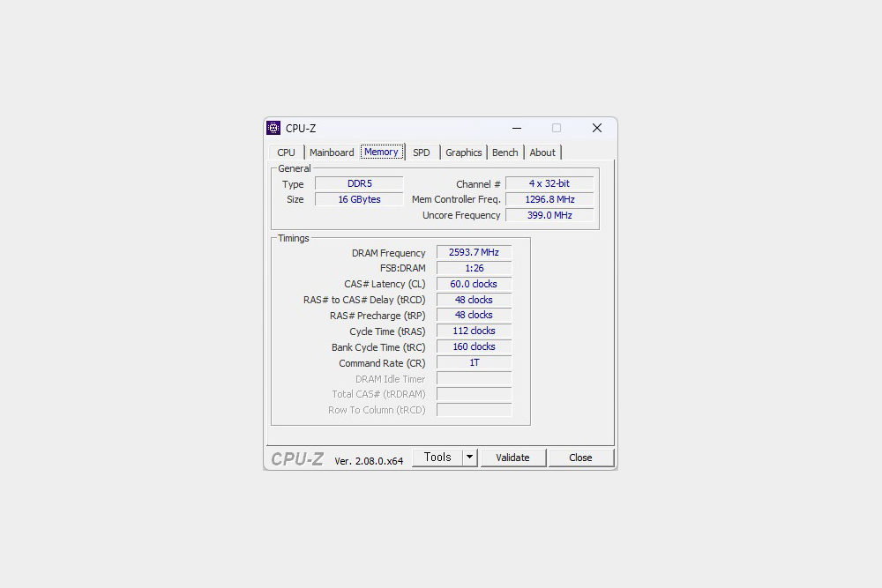
Task: Click the CAS# Latency value 60.0 clocks
Action: pos(474,284)
